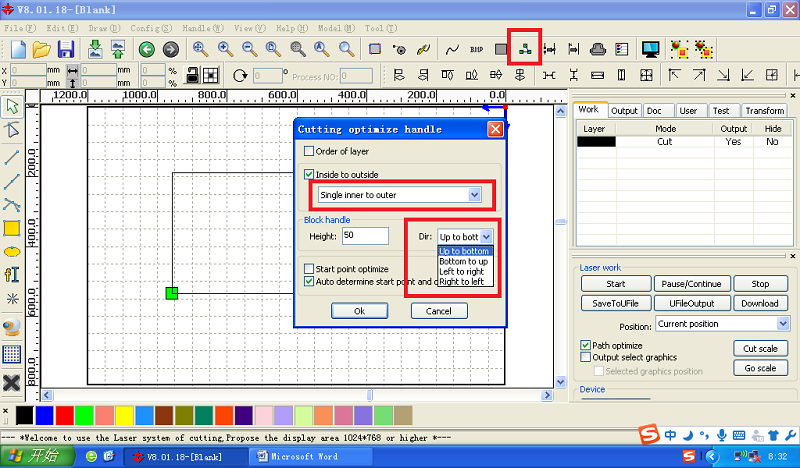Uncheck the Path optimize checkbox

pos(586,346)
